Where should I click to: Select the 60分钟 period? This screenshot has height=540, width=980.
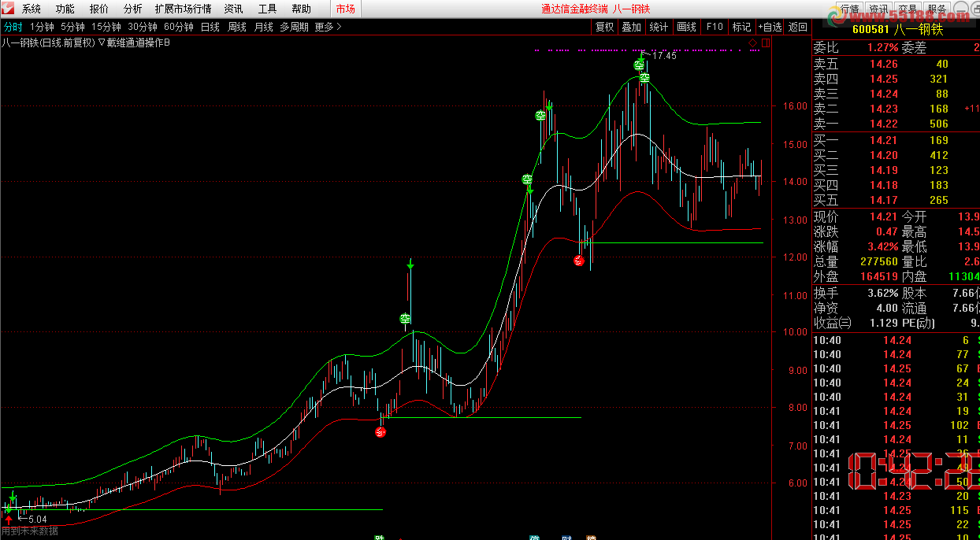pos(179,27)
